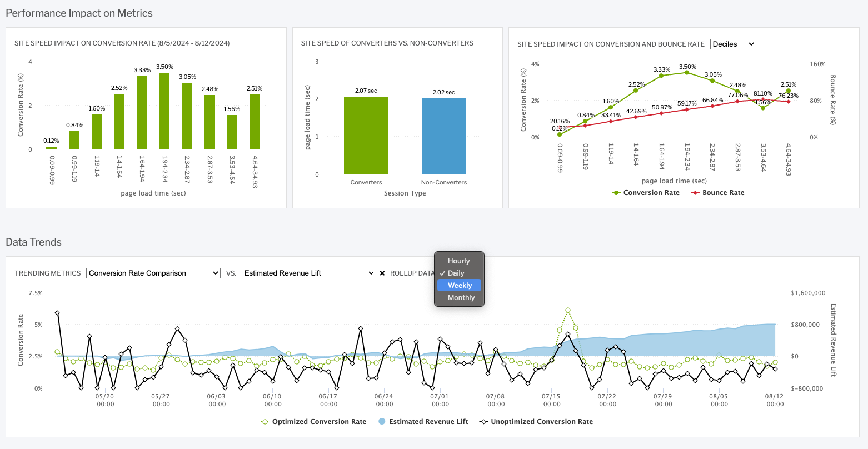868x449 pixels.
Task: Select Monthly from the rollup menu
Action: click(x=460, y=297)
